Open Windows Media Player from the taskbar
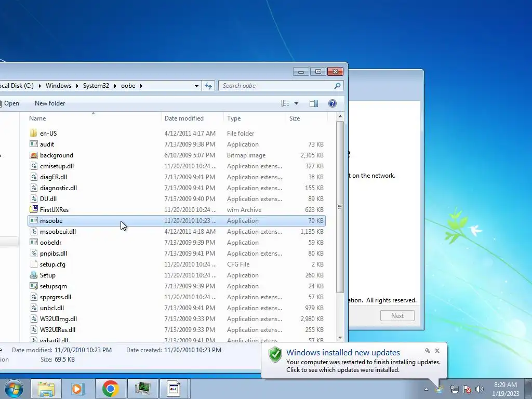This screenshot has width=532, height=399. (77, 389)
